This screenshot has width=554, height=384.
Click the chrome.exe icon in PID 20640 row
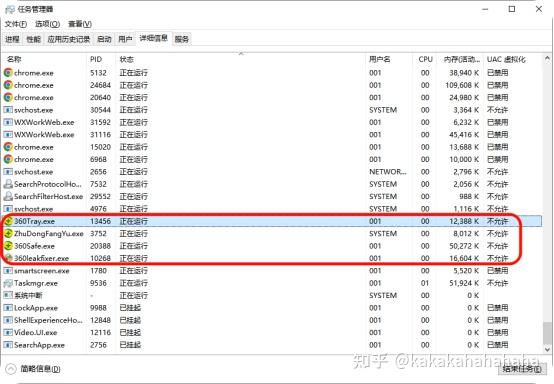(x=8, y=98)
